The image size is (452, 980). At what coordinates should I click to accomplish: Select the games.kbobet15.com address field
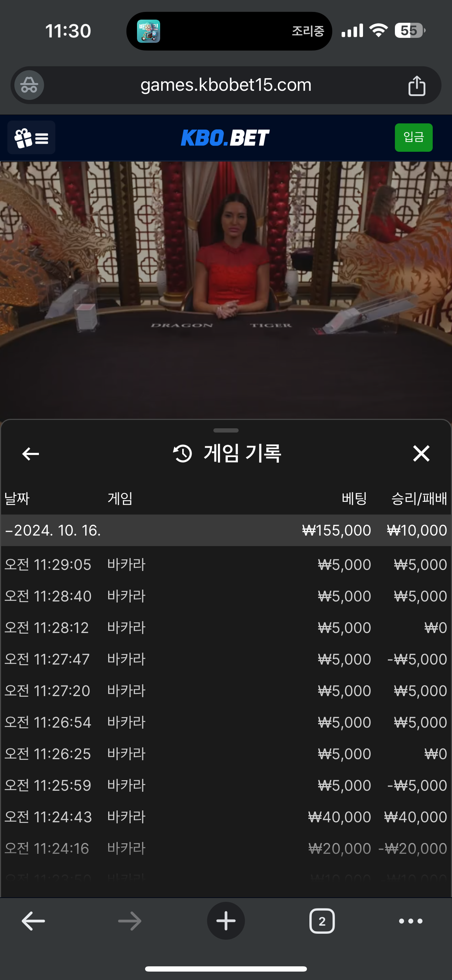[226, 85]
